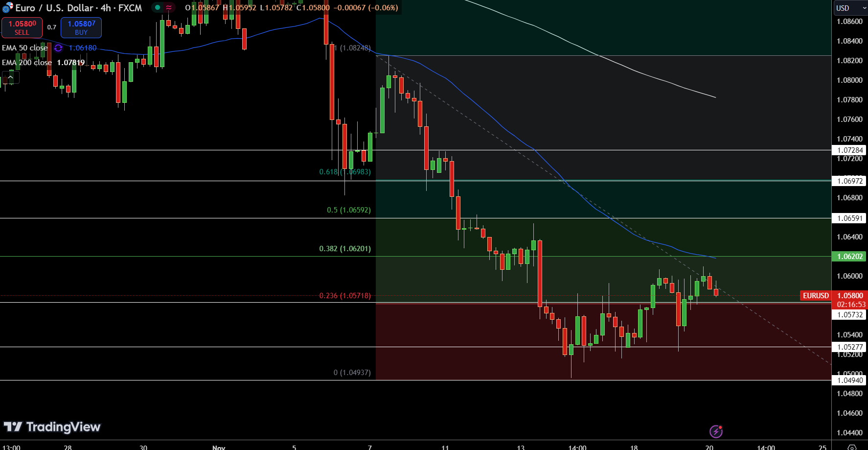Click the lightning bolt flash icon
Image resolution: width=868 pixels, height=450 pixels.
716,431
